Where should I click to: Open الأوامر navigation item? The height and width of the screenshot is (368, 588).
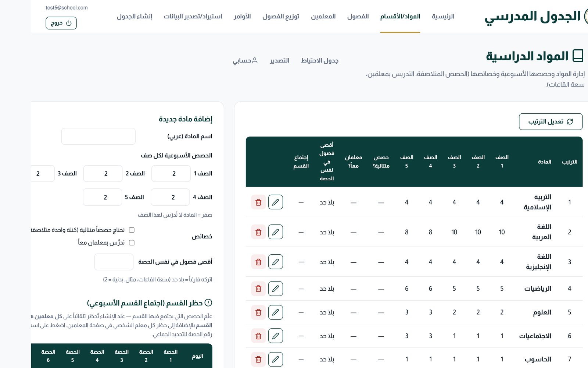242,16
